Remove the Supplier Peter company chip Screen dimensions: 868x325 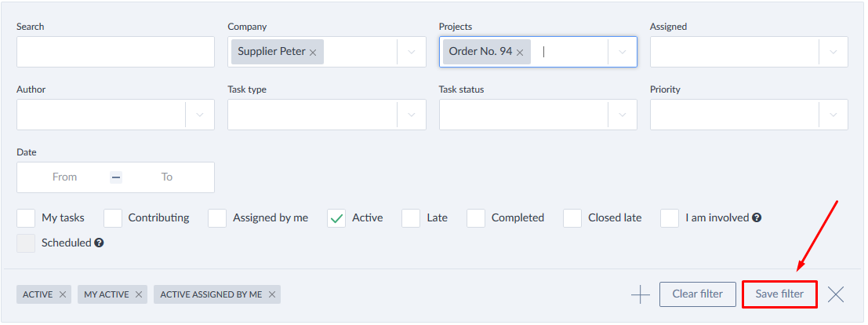(313, 53)
